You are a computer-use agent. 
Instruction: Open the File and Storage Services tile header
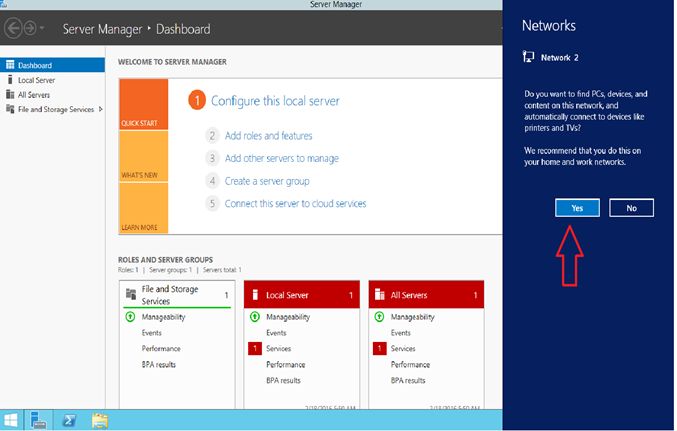click(x=177, y=295)
